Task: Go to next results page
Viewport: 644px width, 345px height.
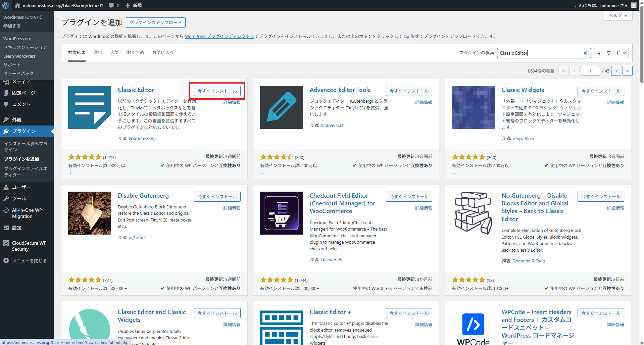Action: tap(616, 71)
